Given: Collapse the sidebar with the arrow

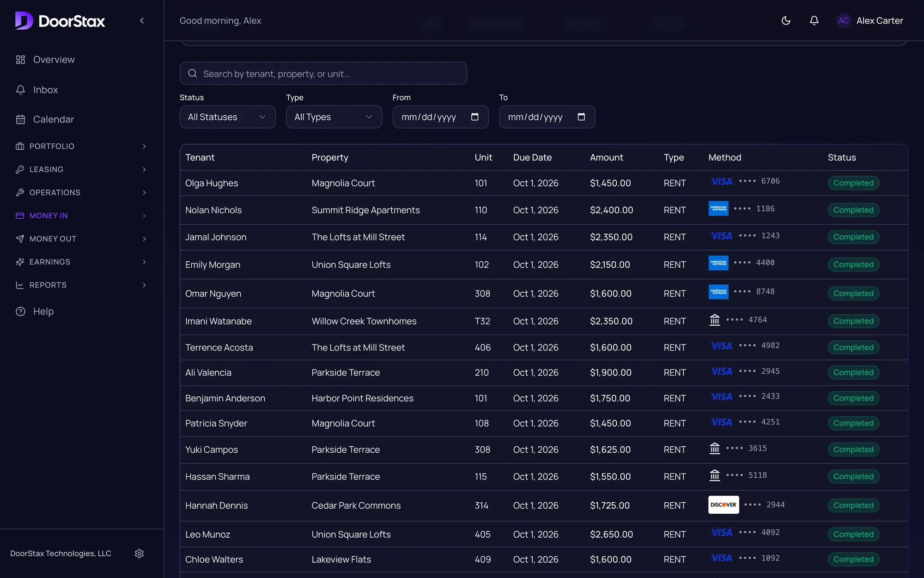Looking at the screenshot, I should click(142, 21).
